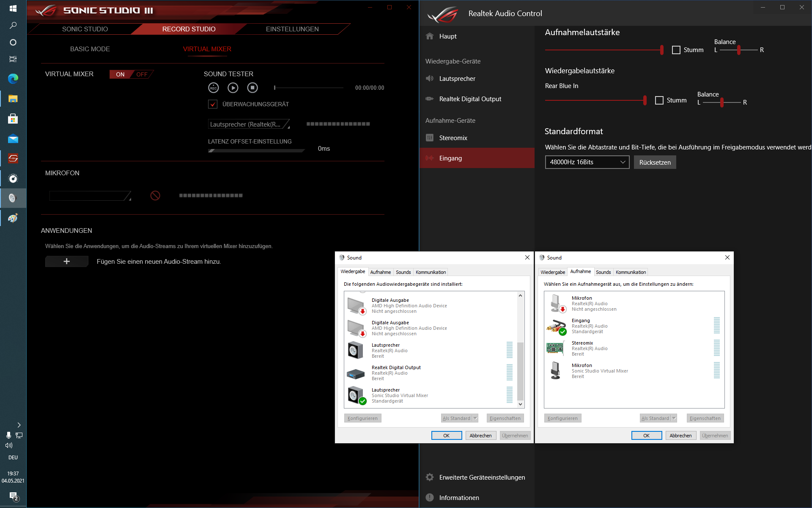Open the Lautsprecher monitoring device dropdown
Image resolution: width=812 pixels, height=508 pixels.
click(249, 124)
